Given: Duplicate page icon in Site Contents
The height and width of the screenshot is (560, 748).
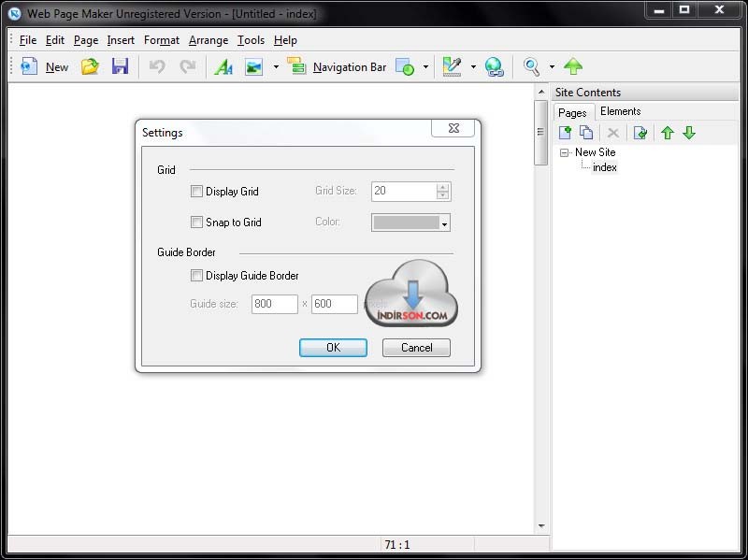Looking at the screenshot, I should pyautogui.click(x=586, y=133).
